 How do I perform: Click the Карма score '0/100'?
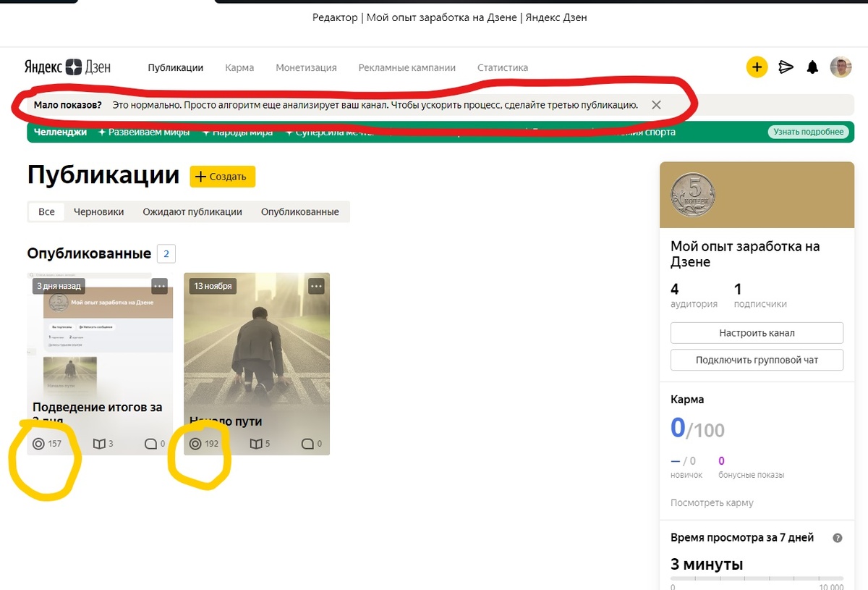coord(697,429)
